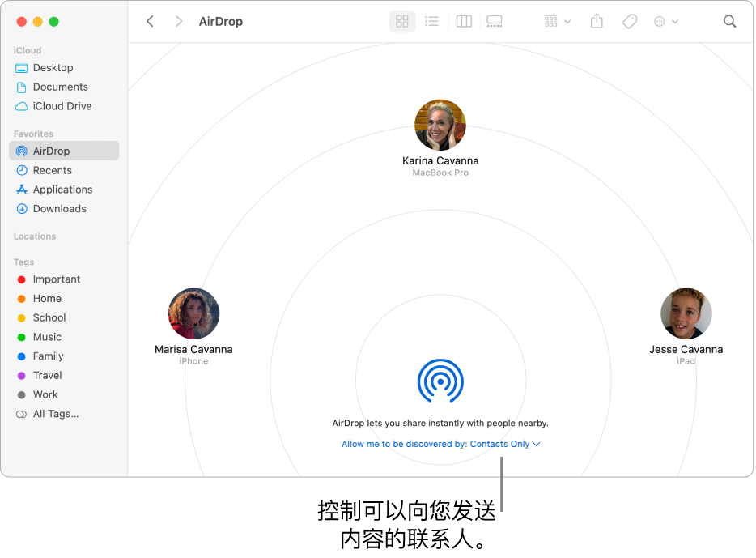Screen dimensions: 756x558
Task: Go forward with the right chevron
Action: pyautogui.click(x=178, y=21)
